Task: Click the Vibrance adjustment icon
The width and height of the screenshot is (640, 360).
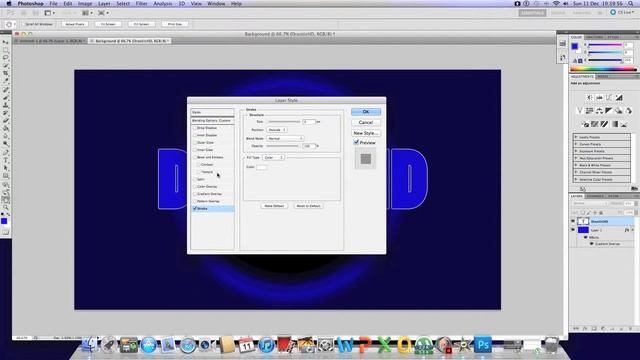Action: (x=580, y=111)
